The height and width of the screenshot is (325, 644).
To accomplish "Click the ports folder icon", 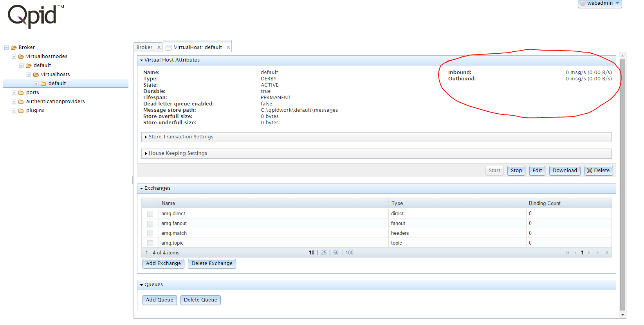I will click(x=21, y=93).
